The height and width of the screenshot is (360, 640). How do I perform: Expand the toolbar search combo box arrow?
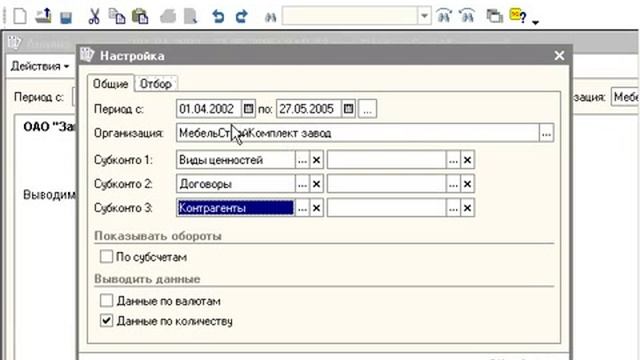click(x=424, y=16)
